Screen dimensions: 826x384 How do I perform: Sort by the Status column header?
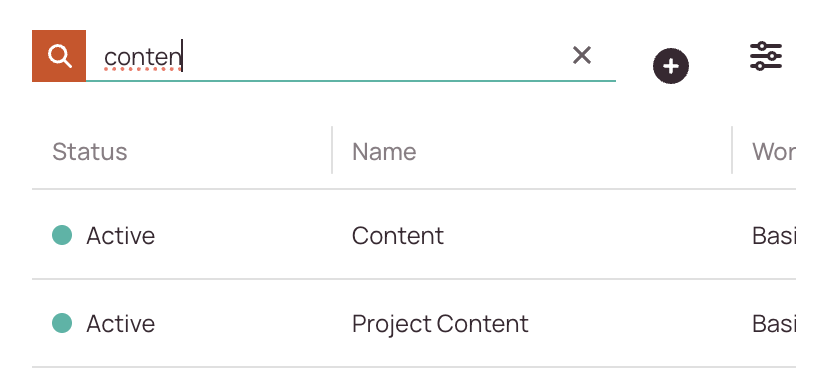(x=90, y=152)
